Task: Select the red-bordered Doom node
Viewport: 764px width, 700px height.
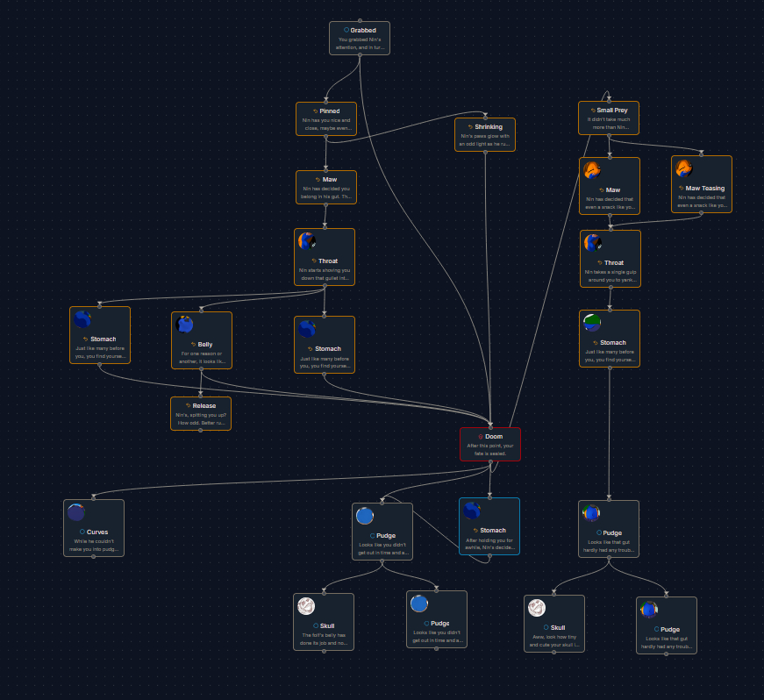Action: (489, 444)
